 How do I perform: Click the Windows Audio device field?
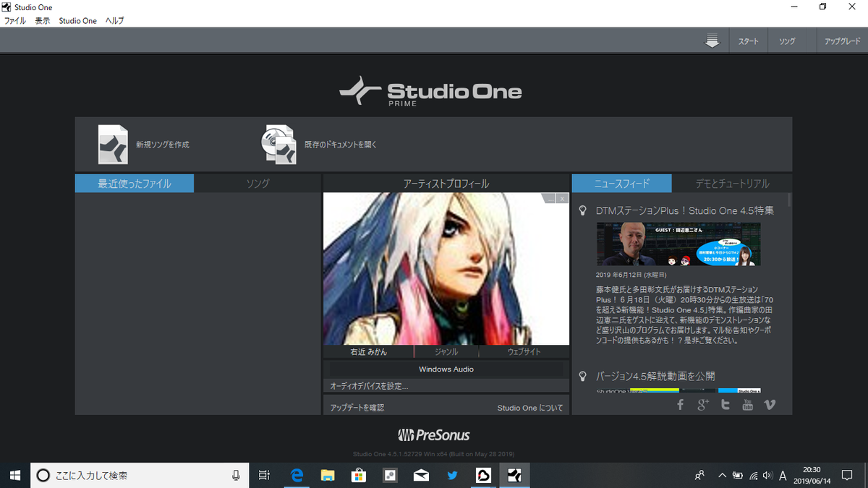coord(446,369)
